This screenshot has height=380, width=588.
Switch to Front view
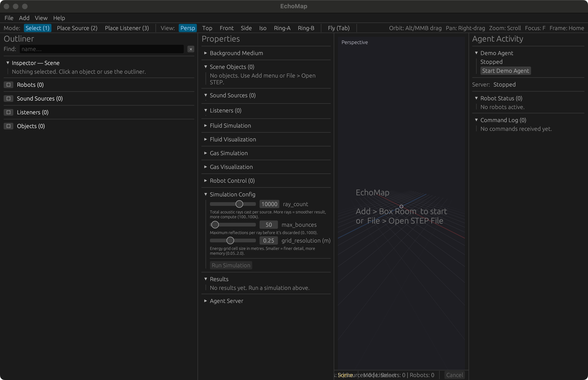[227, 28]
